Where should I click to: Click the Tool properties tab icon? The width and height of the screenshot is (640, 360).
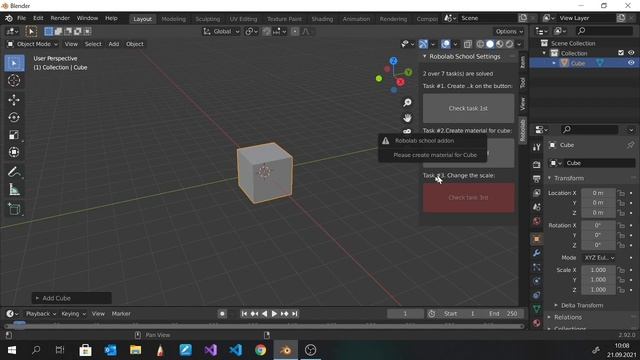[x=537, y=147]
